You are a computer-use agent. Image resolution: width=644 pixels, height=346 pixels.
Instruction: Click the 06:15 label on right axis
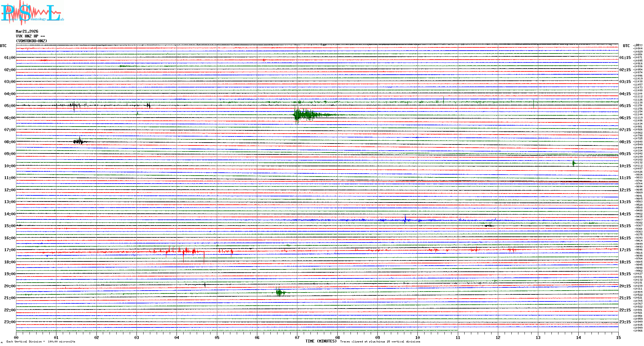pos(625,118)
